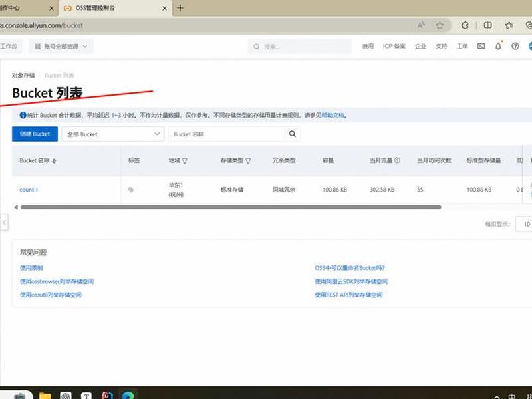Open 使用ossutil列举存储空间 link

51,295
